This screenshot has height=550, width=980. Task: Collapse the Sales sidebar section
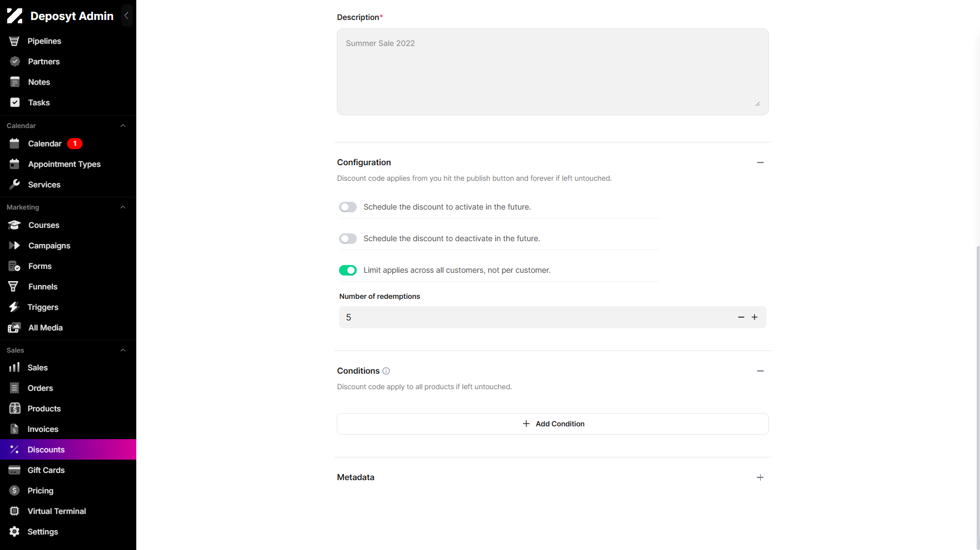pos(123,350)
